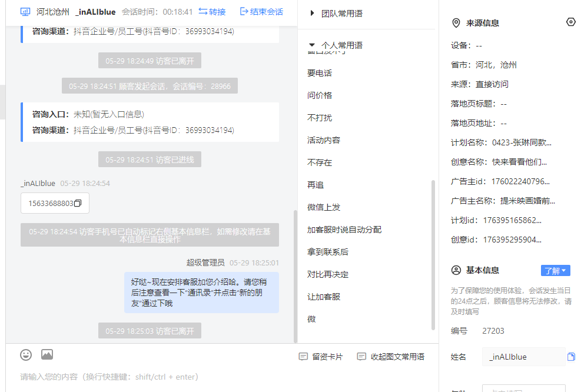Screen dimensions: 581x392
Task: Click the 留资卡片 button
Action: 321,357
